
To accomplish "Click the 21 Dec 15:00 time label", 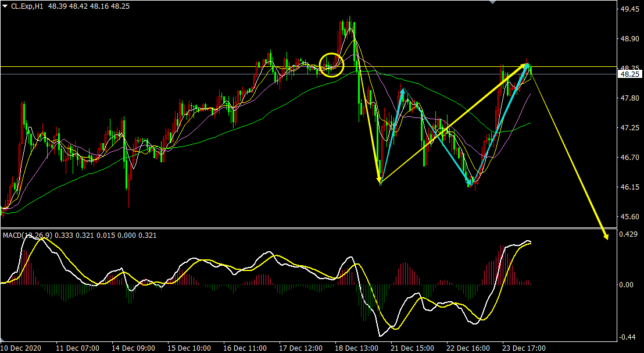I will click(x=412, y=348).
